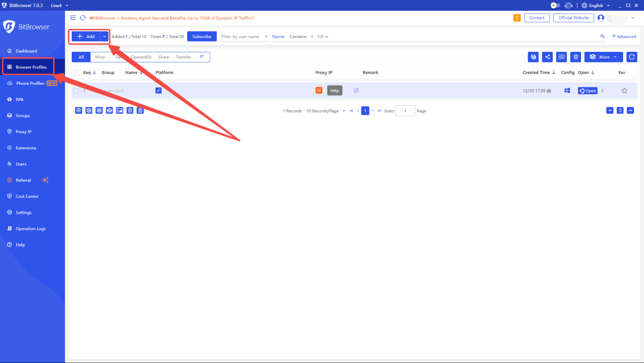Open the English language dropdown
The width and height of the screenshot is (644, 363).
[x=596, y=5]
